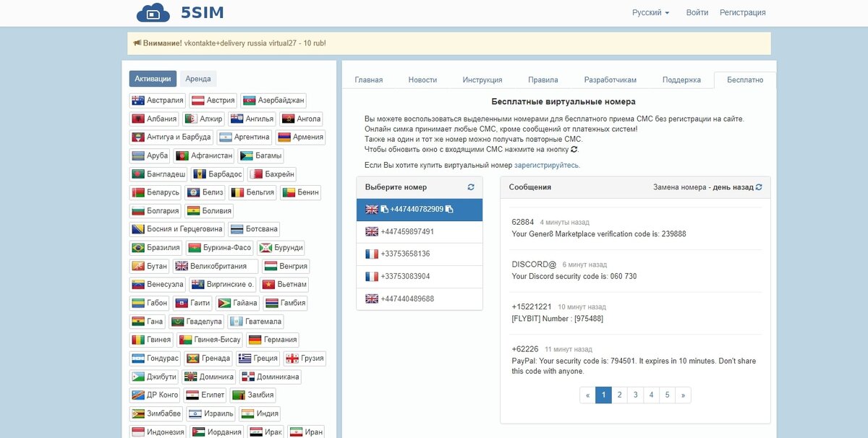
Task: Open the Поддержка tab
Action: 681,80
